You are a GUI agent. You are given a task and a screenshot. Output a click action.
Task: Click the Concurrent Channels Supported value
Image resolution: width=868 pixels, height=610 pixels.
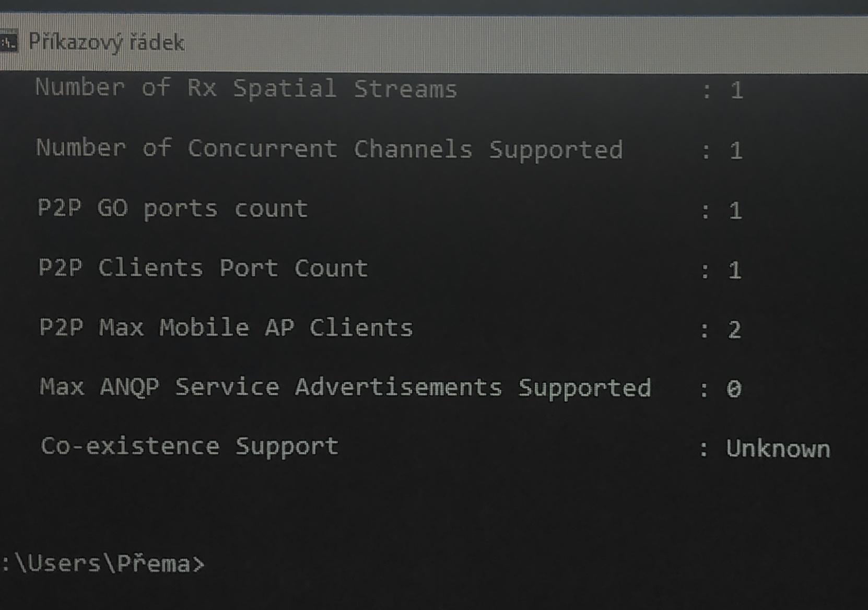736,151
